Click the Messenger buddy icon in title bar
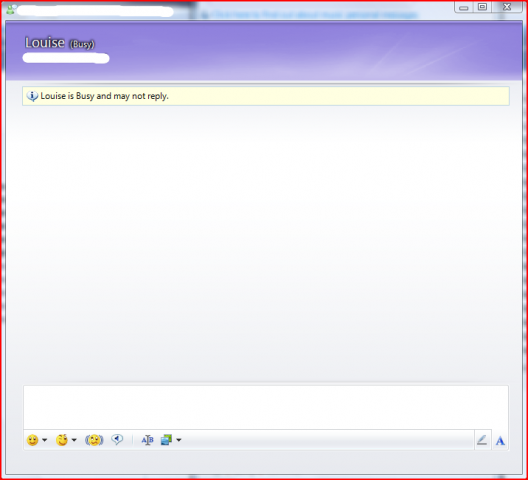Image resolution: width=528 pixels, height=480 pixels. [11, 9]
